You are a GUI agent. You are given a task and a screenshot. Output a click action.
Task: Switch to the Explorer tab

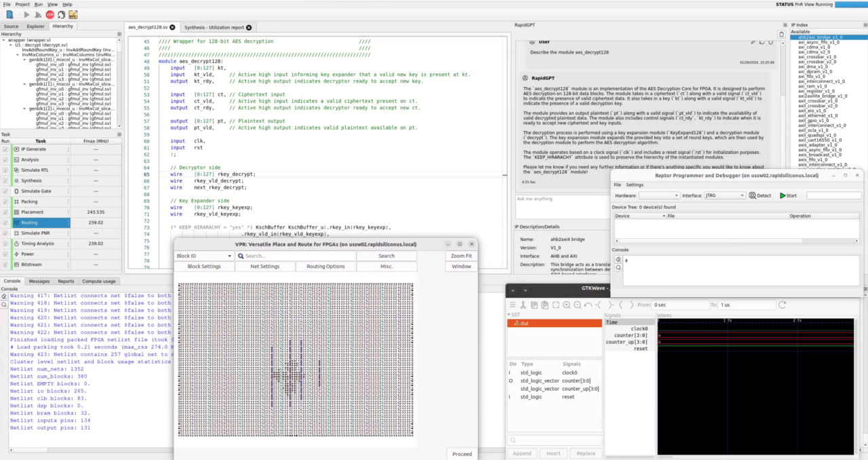pyautogui.click(x=35, y=26)
